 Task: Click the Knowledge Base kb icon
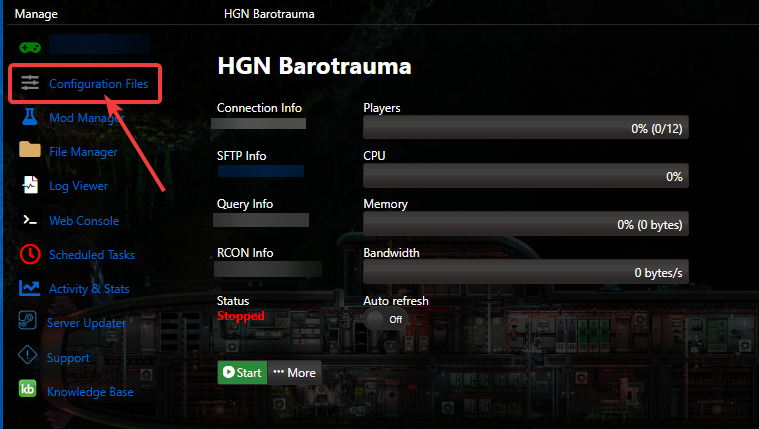click(x=28, y=389)
